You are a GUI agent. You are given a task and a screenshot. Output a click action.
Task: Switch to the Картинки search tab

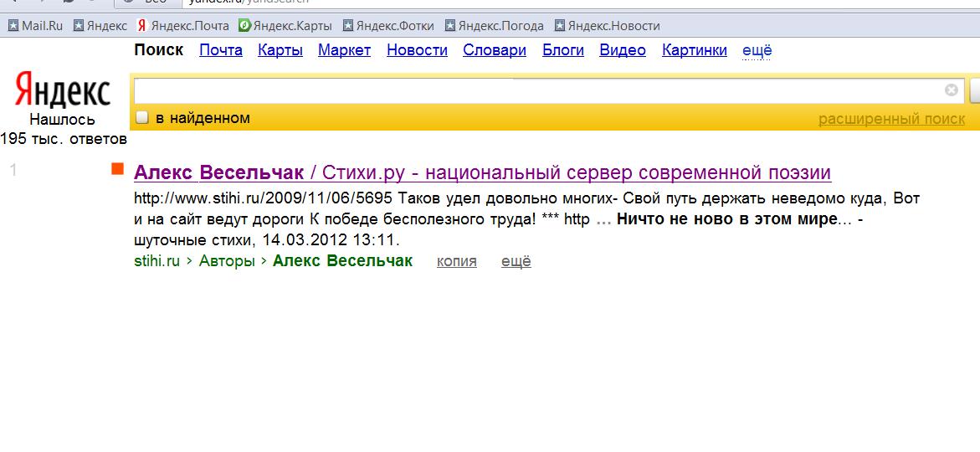[694, 50]
